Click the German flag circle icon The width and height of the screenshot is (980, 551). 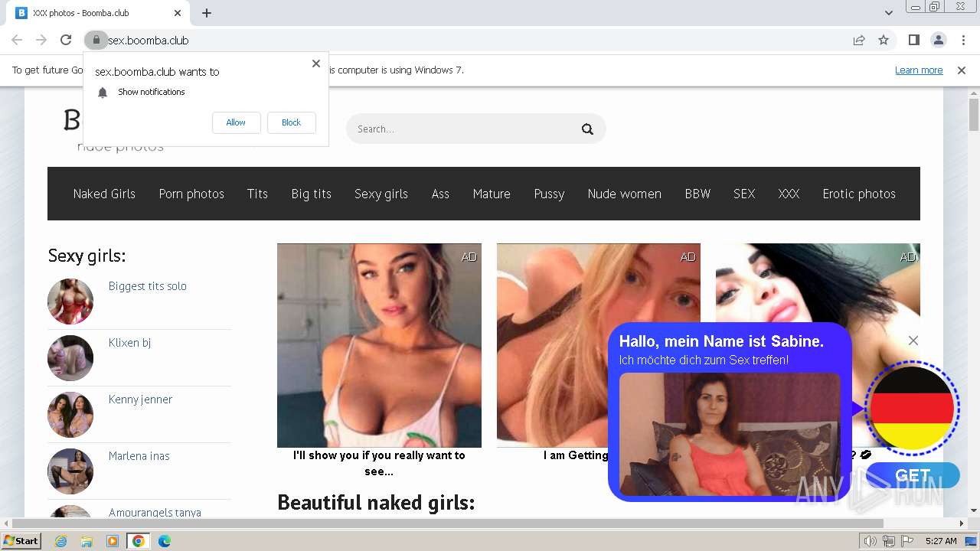912,408
